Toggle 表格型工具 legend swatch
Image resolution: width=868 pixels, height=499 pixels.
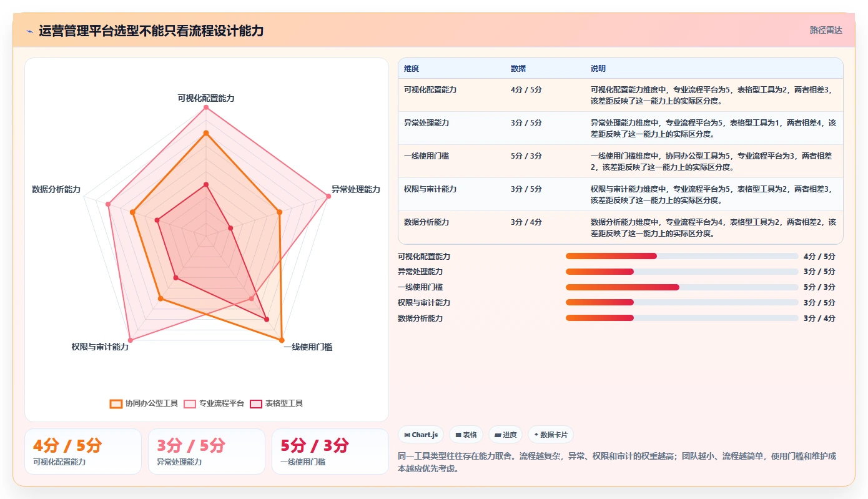pyautogui.click(x=256, y=403)
